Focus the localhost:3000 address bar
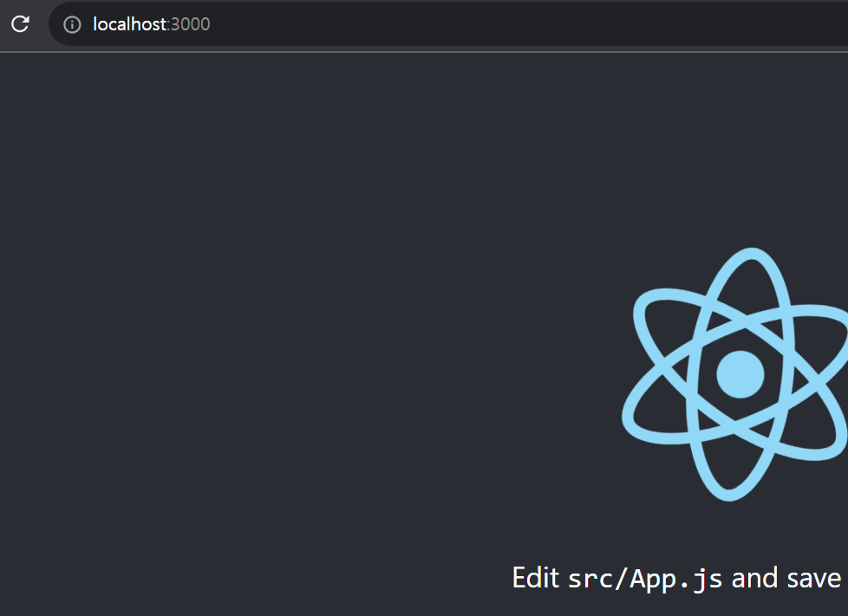Screen dimensions: 848x616 449,24
